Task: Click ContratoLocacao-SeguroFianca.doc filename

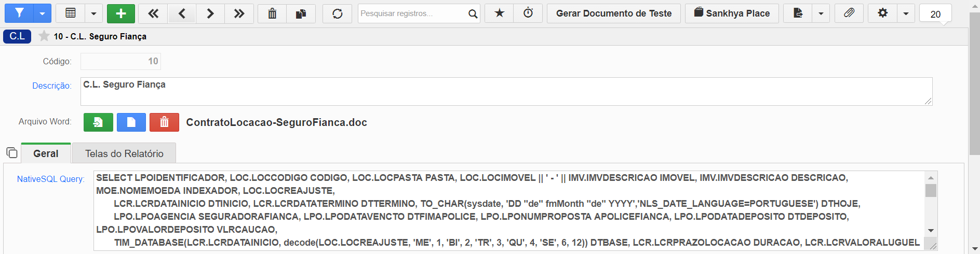Action: coord(277,122)
